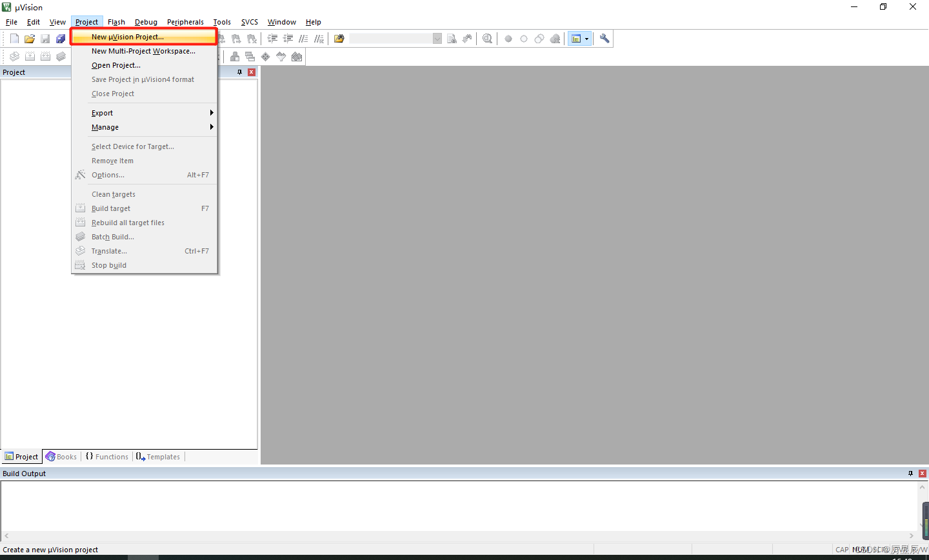This screenshot has height=560, width=929.
Task: Close the Build Output panel
Action: pyautogui.click(x=923, y=474)
